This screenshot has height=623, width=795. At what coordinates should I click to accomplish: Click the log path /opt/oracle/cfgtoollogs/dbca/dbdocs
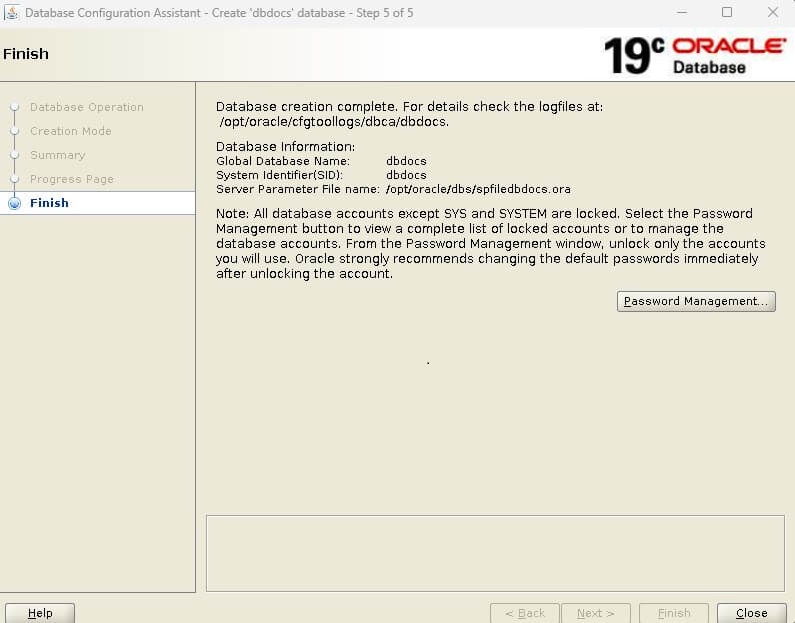tap(334, 122)
